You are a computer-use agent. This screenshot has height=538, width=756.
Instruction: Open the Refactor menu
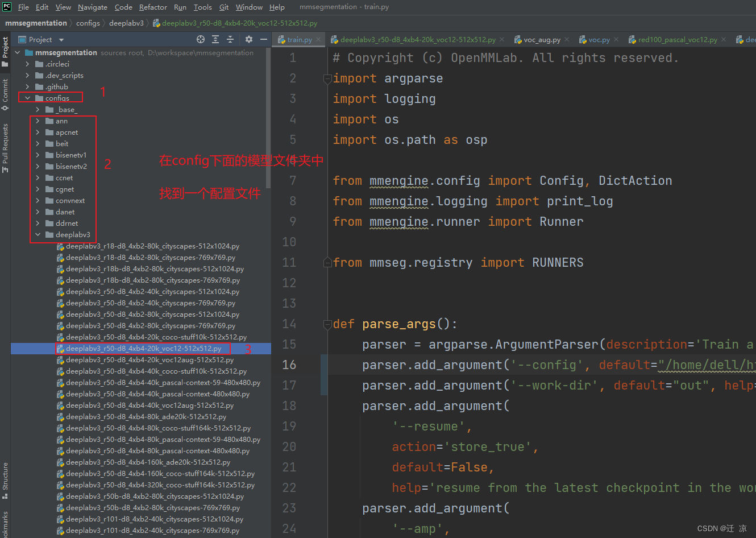(x=153, y=7)
